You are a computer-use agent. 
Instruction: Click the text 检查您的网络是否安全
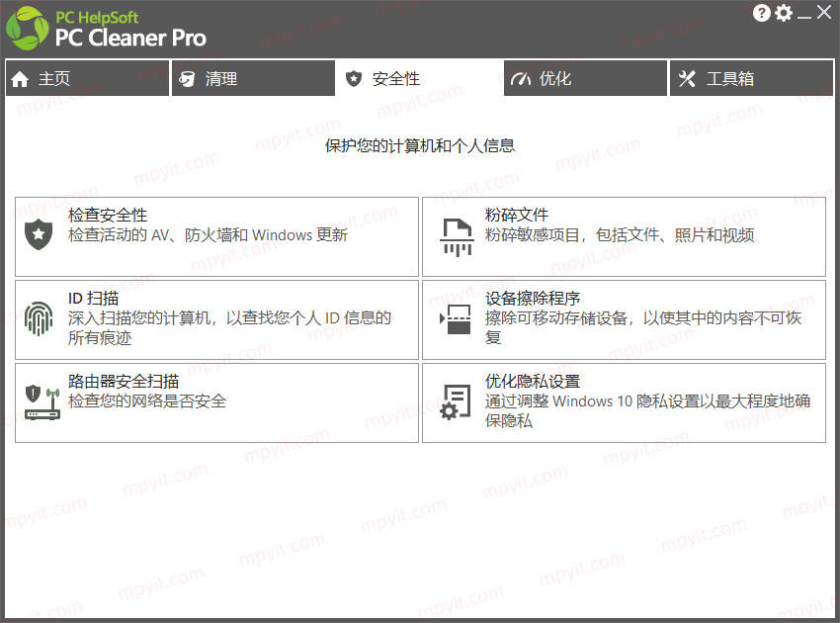[147, 401]
